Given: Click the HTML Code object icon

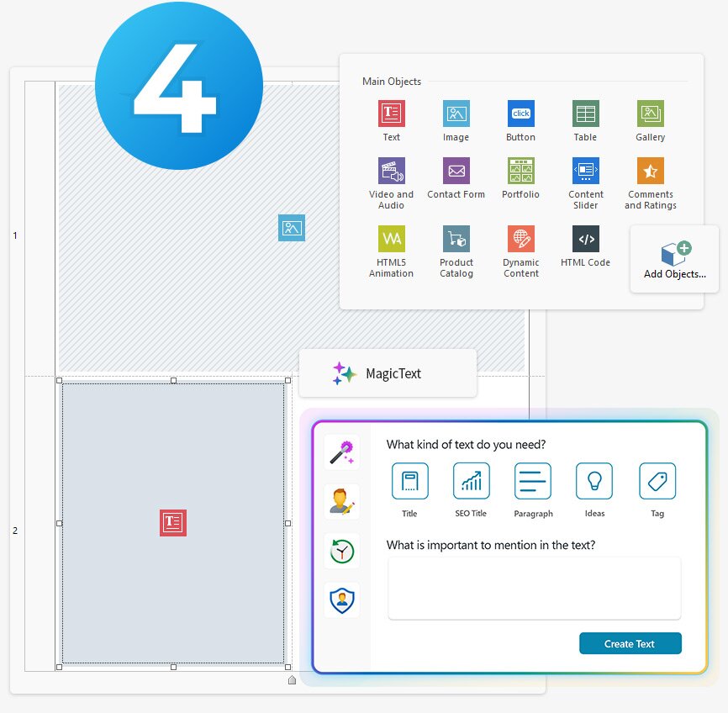Looking at the screenshot, I should click(585, 239).
